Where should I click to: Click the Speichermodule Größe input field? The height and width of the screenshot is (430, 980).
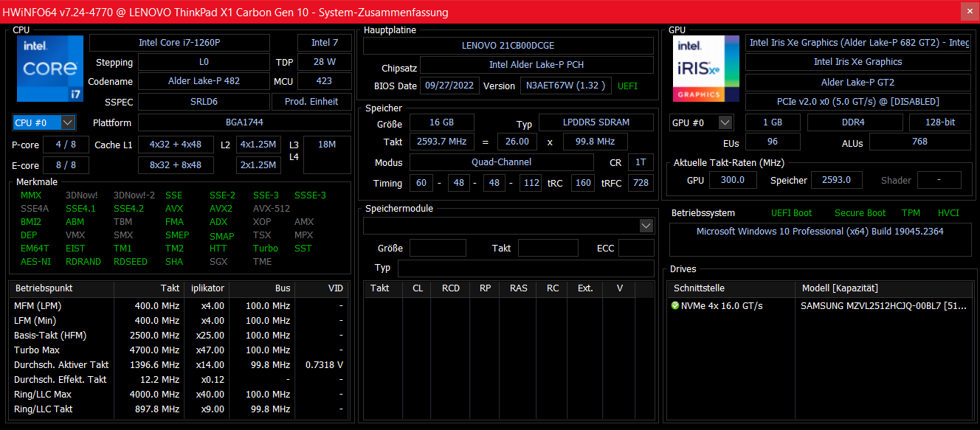(438, 248)
